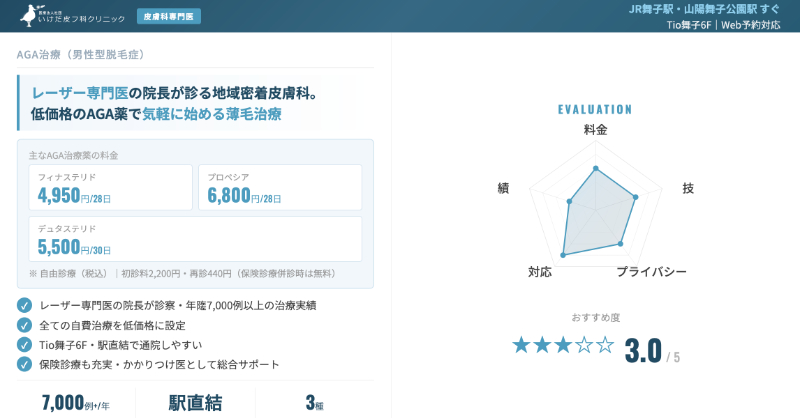Click the プライバシー label on radar chart
This screenshot has height=418, width=800.
tap(651, 272)
